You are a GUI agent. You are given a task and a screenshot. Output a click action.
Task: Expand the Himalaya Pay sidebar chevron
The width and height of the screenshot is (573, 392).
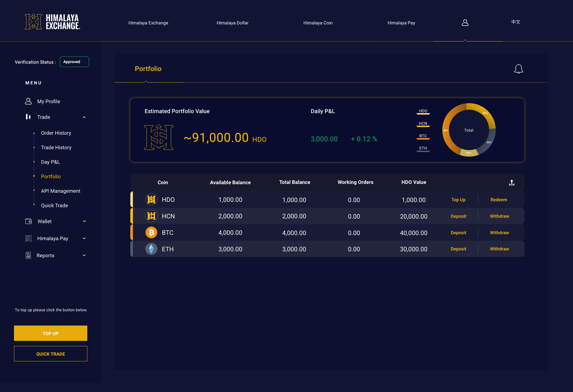(x=84, y=239)
